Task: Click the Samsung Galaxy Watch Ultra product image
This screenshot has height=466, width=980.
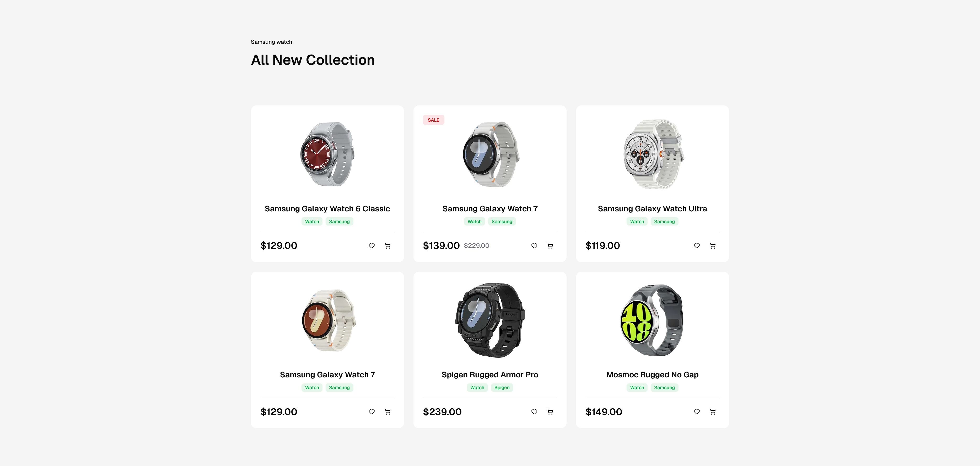Action: point(652,154)
